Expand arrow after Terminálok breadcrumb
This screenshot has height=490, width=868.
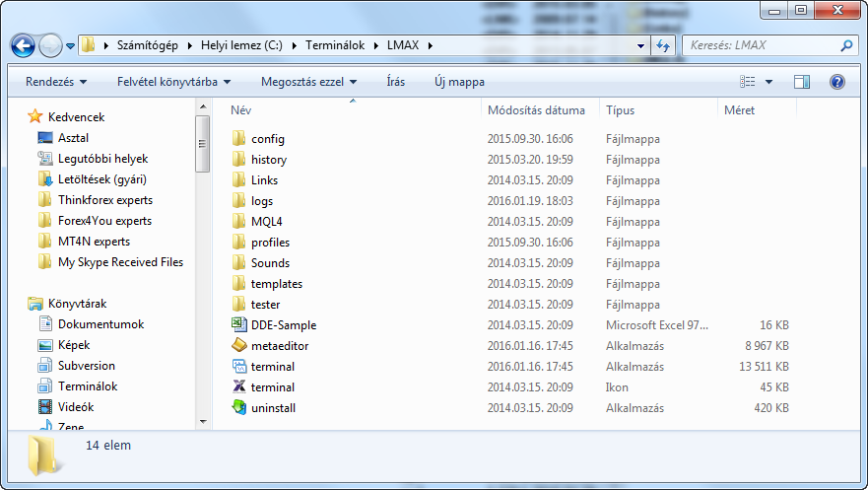click(376, 45)
